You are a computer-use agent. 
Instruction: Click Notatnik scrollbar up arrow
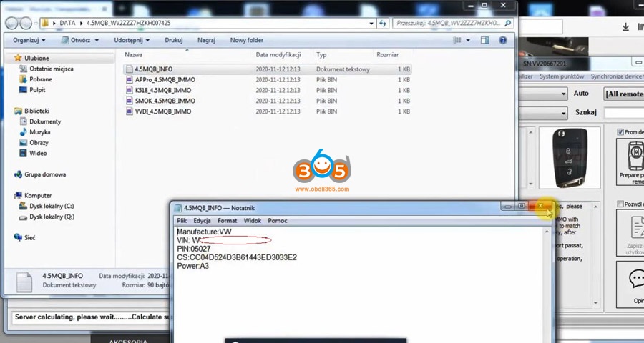[547, 232]
